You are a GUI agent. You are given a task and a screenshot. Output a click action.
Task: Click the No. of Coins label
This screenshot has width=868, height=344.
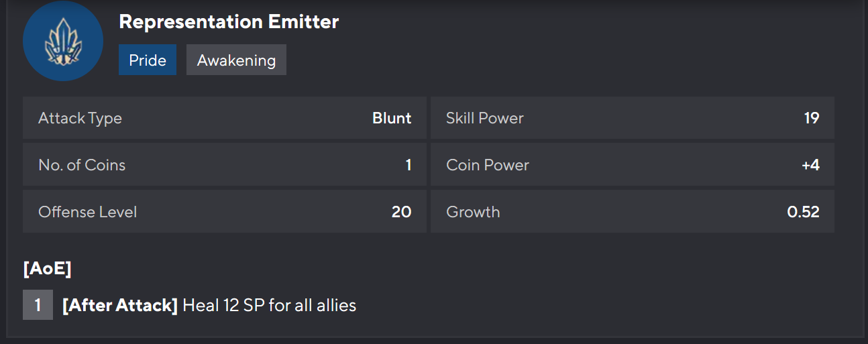(82, 165)
